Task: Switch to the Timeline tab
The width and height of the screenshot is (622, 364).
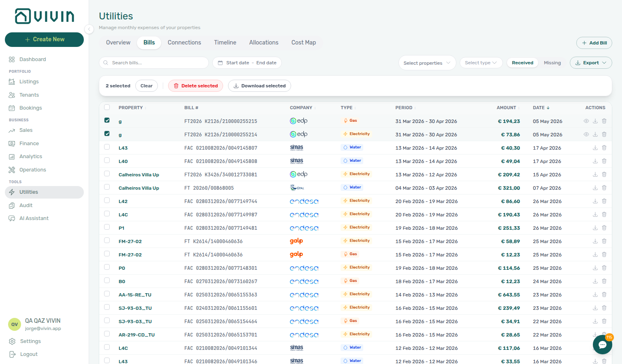Action: point(225,42)
